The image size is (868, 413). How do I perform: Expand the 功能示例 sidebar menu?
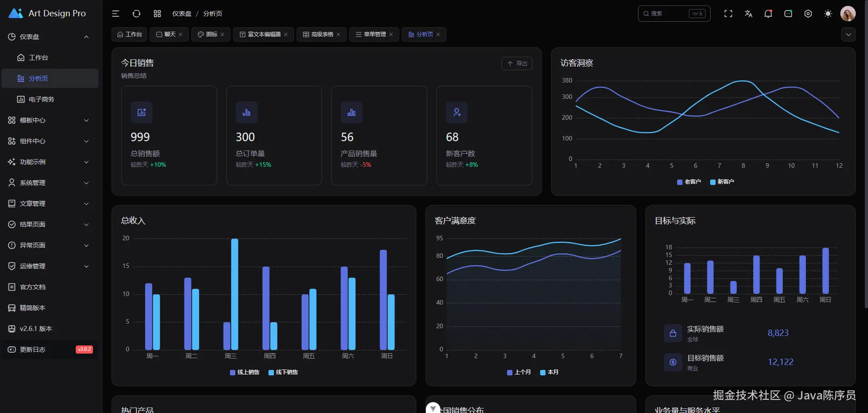click(x=49, y=162)
